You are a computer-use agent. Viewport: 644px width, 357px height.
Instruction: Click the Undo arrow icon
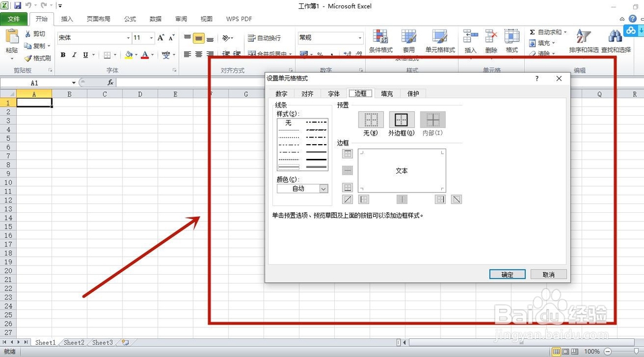[x=28, y=6]
